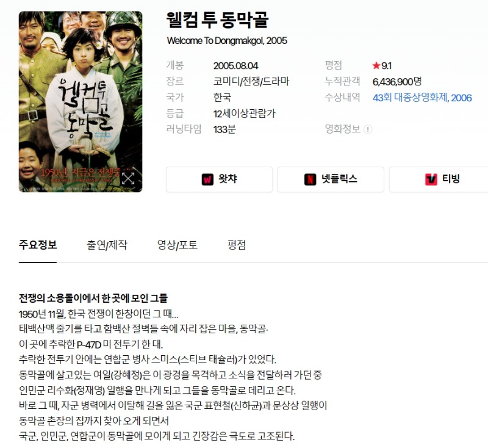Open the 티빙 streaming button
488x448 pixels.
(439, 179)
